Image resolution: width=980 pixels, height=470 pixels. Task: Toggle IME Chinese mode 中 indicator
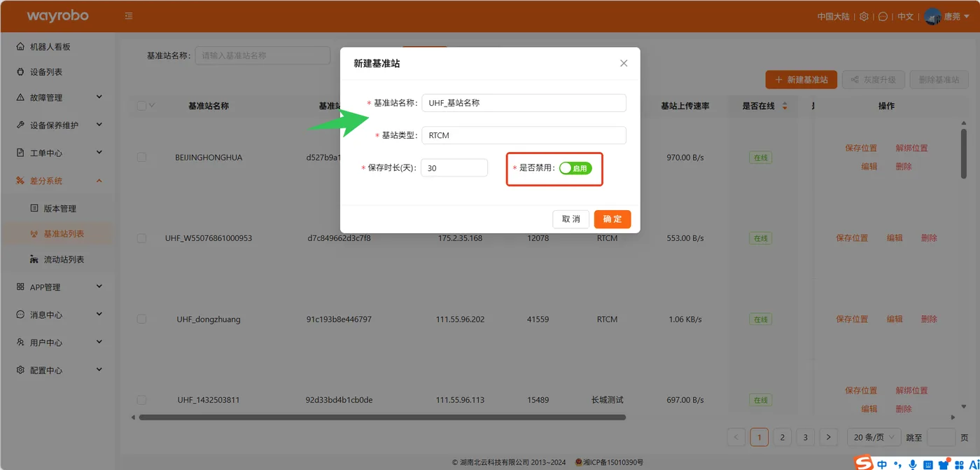[882, 464]
